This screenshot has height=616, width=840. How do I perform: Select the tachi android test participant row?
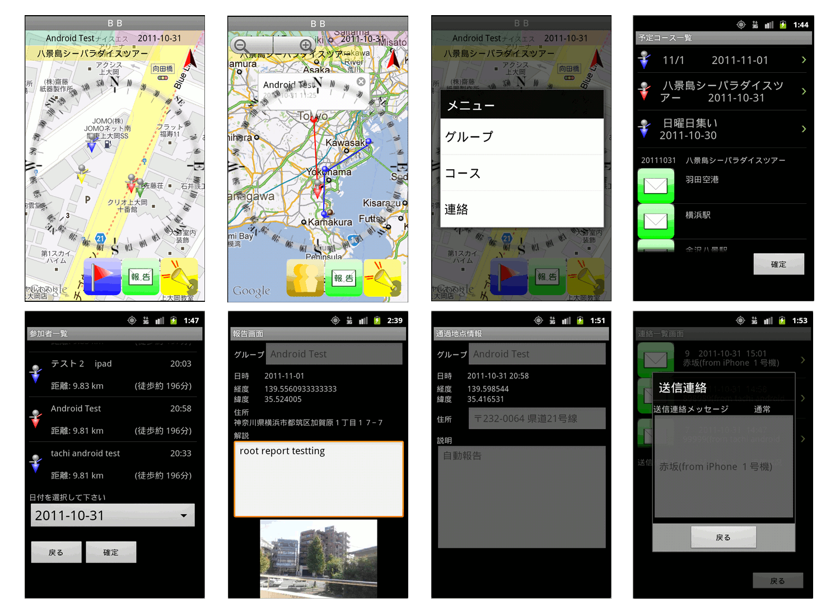click(113, 464)
